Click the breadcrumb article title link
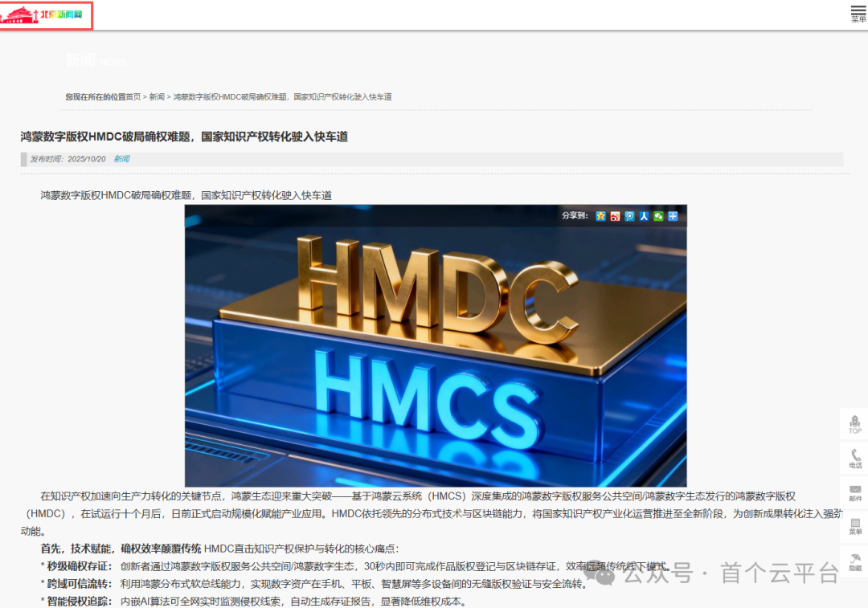Image resolution: width=868 pixels, height=608 pixels. point(282,97)
